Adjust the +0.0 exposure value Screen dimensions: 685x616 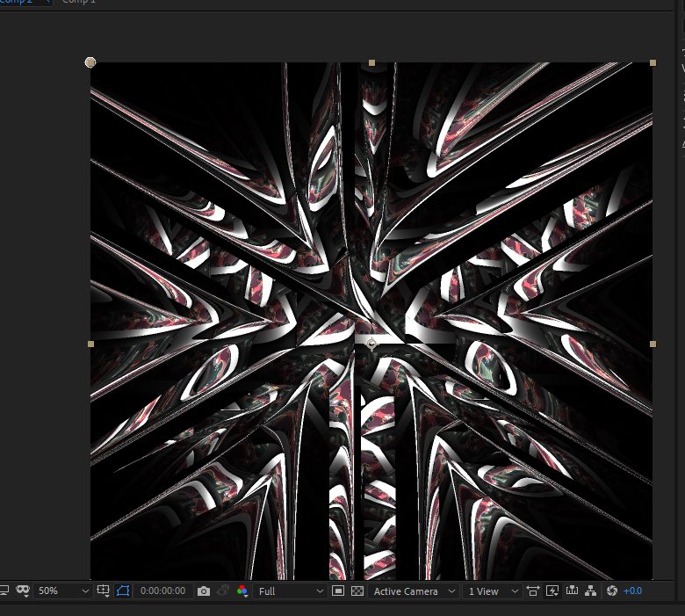pos(632,591)
